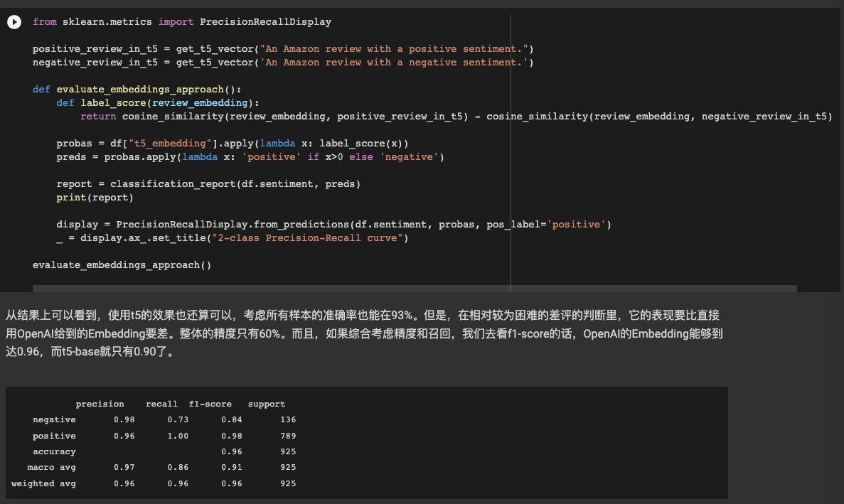The width and height of the screenshot is (844, 504).
Task: Click the classification report header row
Action: coord(181,404)
